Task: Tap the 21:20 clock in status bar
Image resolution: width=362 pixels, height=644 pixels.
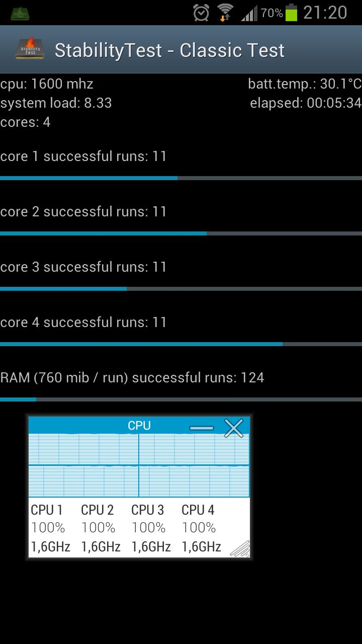Action: [x=325, y=13]
